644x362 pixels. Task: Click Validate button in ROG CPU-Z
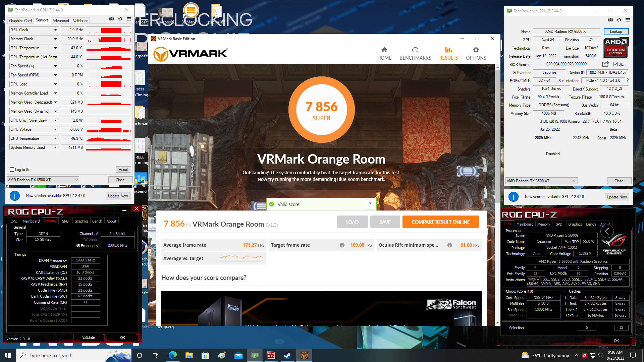pyautogui.click(x=89, y=338)
